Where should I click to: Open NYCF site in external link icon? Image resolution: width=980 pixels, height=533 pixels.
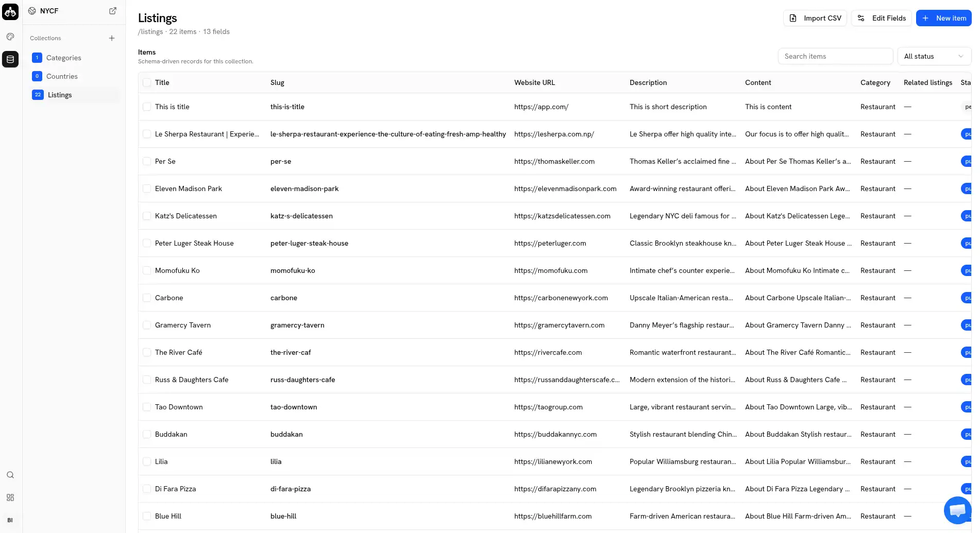click(x=113, y=11)
